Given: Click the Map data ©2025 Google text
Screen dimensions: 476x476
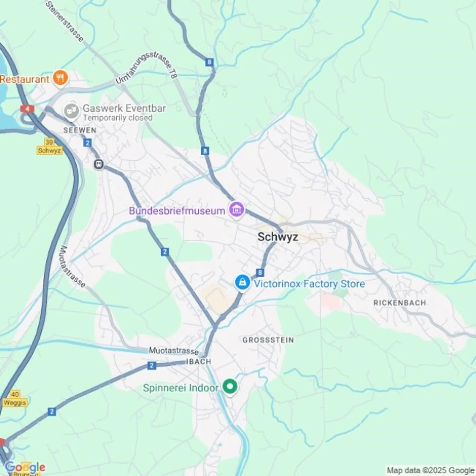Looking at the screenshot, I should click(x=430, y=470).
